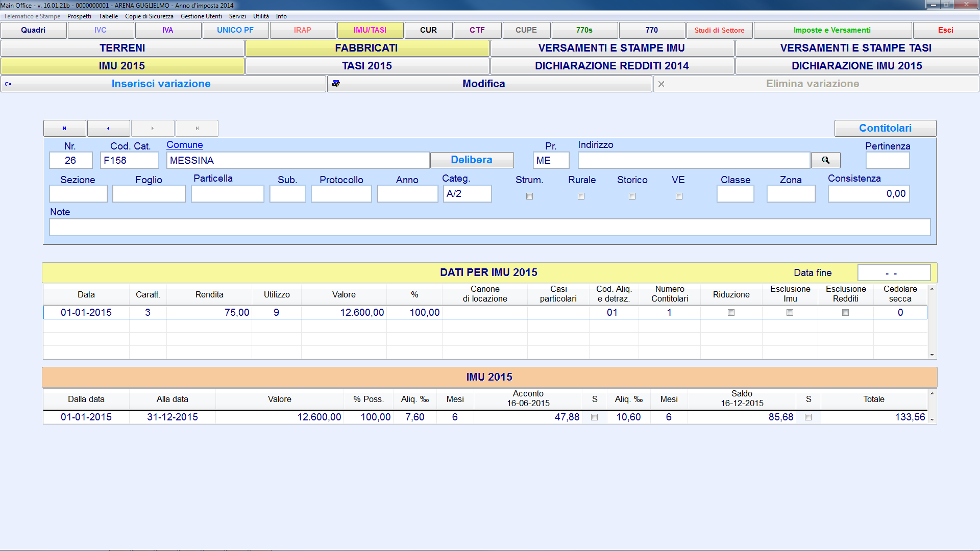This screenshot has width=980, height=551.
Task: Click the Modifica edit icon
Action: point(336,84)
